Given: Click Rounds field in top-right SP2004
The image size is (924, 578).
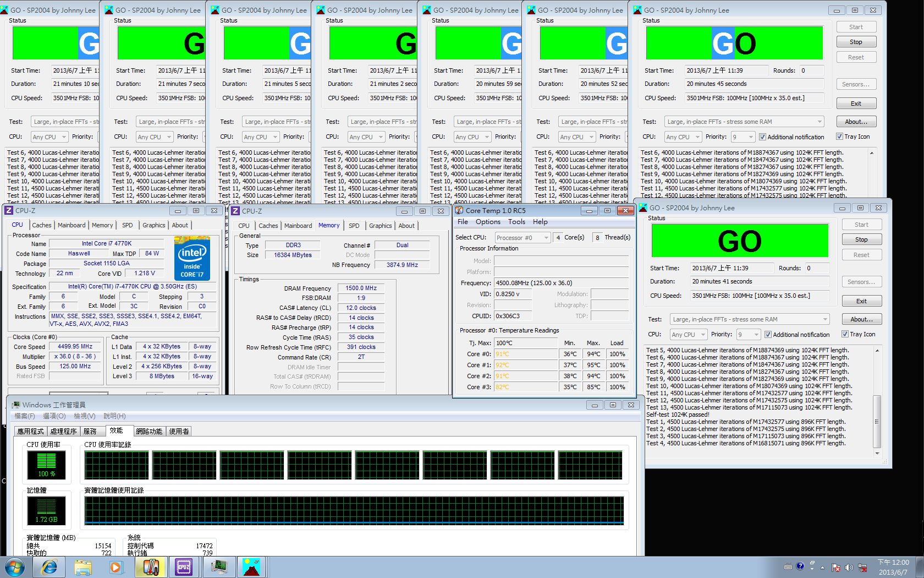Looking at the screenshot, I should (811, 70).
